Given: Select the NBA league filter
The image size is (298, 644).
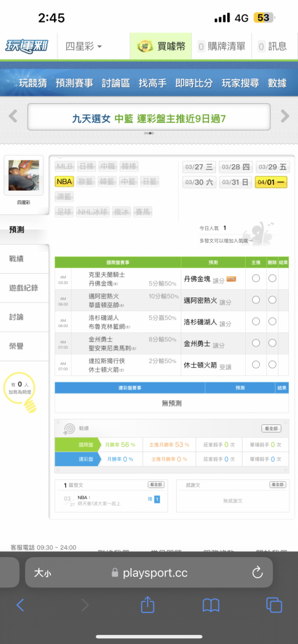Looking at the screenshot, I should [x=65, y=182].
